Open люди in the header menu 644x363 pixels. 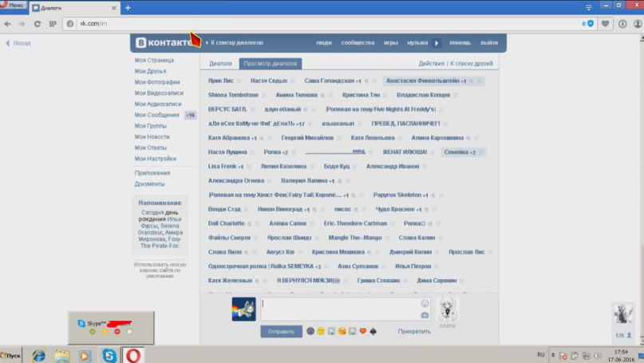click(x=324, y=43)
